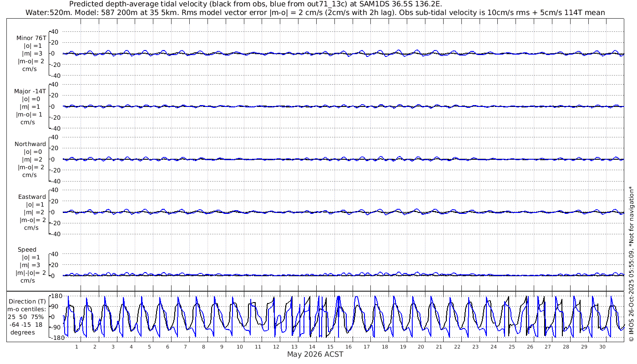The image size is (637, 364).
Task: Click day 30 on the date axis
Action: pos(602,347)
